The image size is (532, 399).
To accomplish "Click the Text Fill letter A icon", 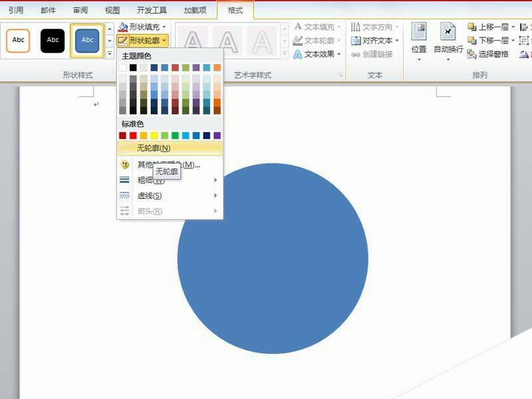I will (298, 27).
